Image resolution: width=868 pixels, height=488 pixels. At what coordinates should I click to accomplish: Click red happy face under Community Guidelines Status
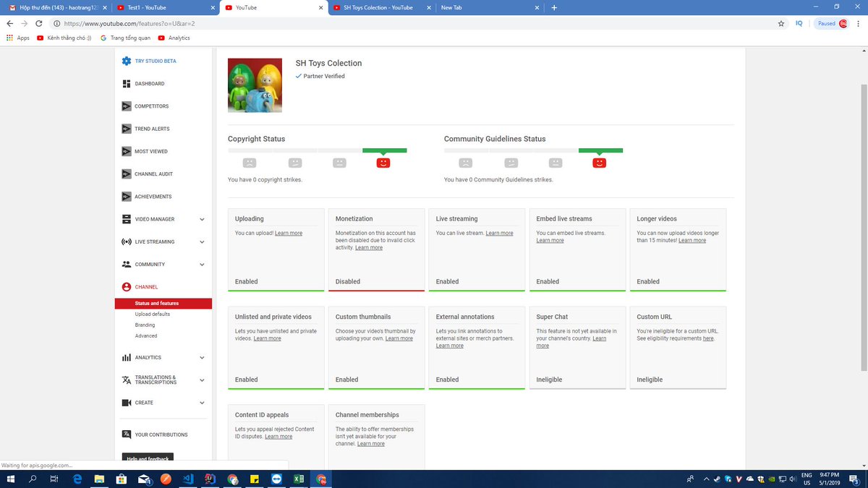[599, 163]
